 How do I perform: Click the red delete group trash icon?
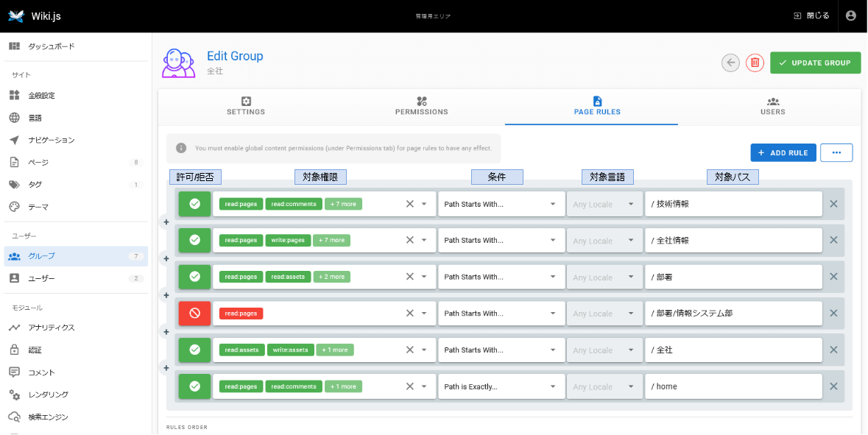tap(755, 63)
